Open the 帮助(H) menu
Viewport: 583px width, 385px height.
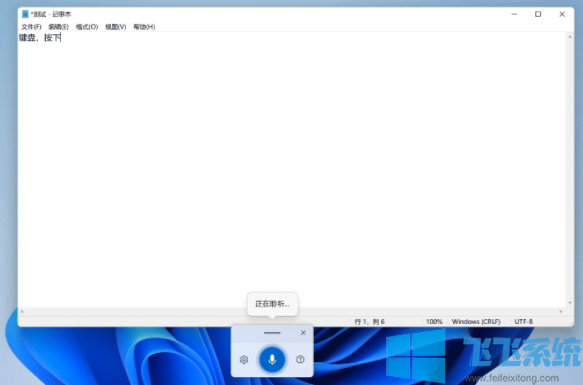point(144,27)
